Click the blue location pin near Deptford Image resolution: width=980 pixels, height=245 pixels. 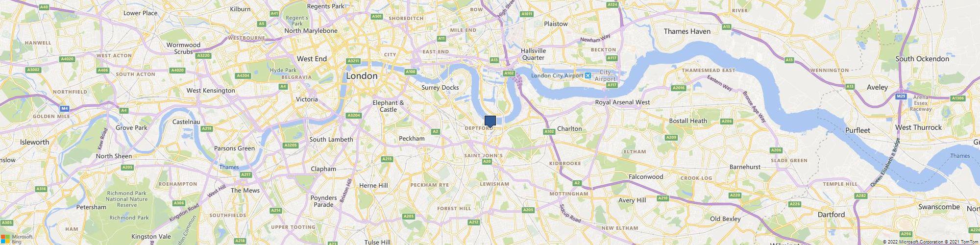pos(490,122)
